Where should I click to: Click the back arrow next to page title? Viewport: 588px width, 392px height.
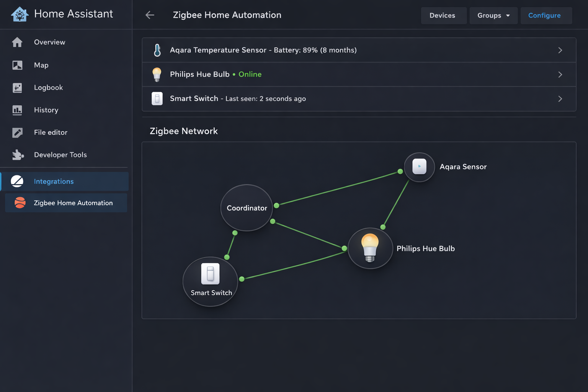coord(150,15)
